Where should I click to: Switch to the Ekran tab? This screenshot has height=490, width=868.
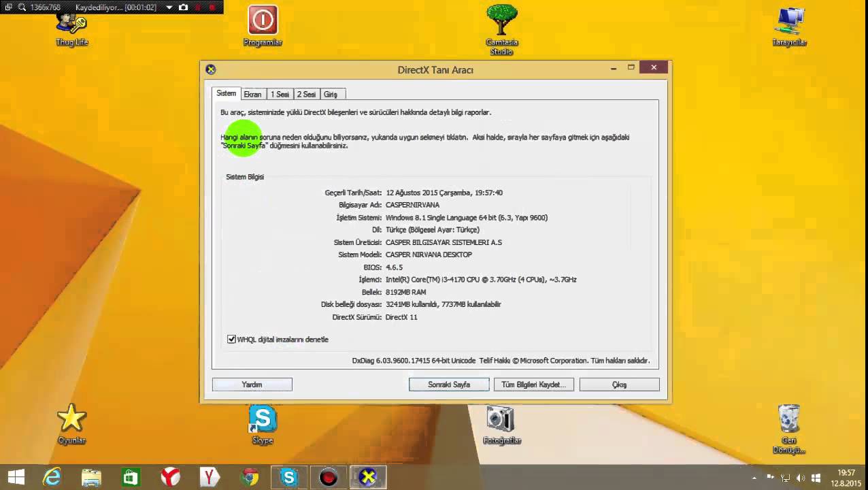pyautogui.click(x=252, y=95)
